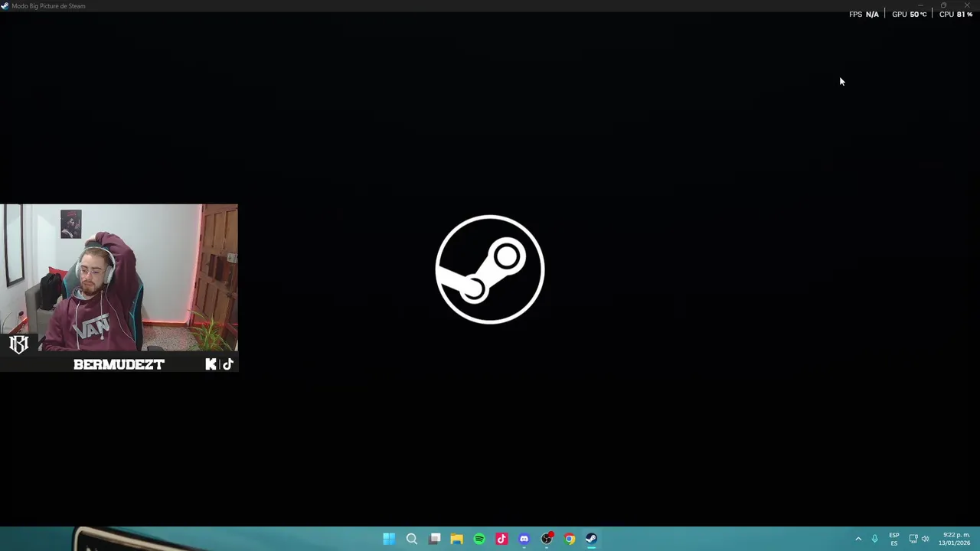
Task: Open taskbar Search magnifier
Action: pos(412,539)
